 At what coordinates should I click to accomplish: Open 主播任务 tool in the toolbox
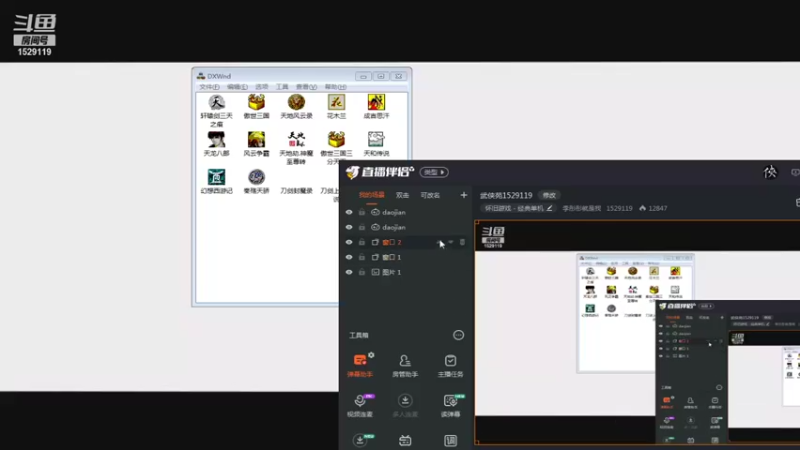[x=451, y=365]
